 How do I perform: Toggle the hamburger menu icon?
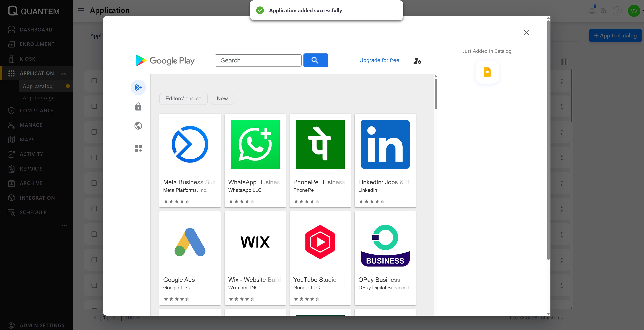(x=81, y=10)
